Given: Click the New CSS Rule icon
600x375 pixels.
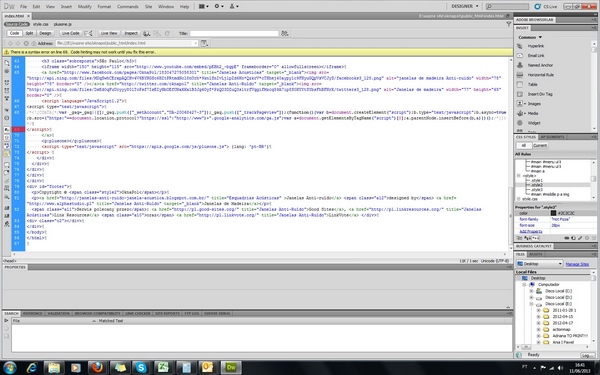Looking at the screenshot, I should pyautogui.click(x=574, y=238).
